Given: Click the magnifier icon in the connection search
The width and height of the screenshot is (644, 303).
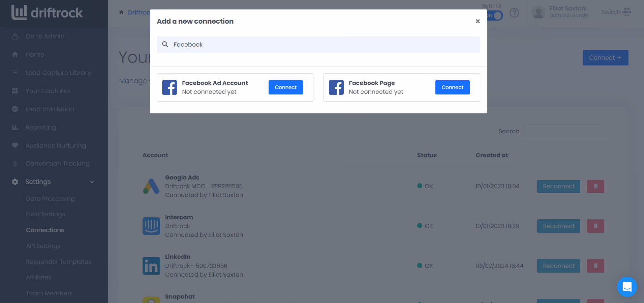Looking at the screenshot, I should pos(165,44).
